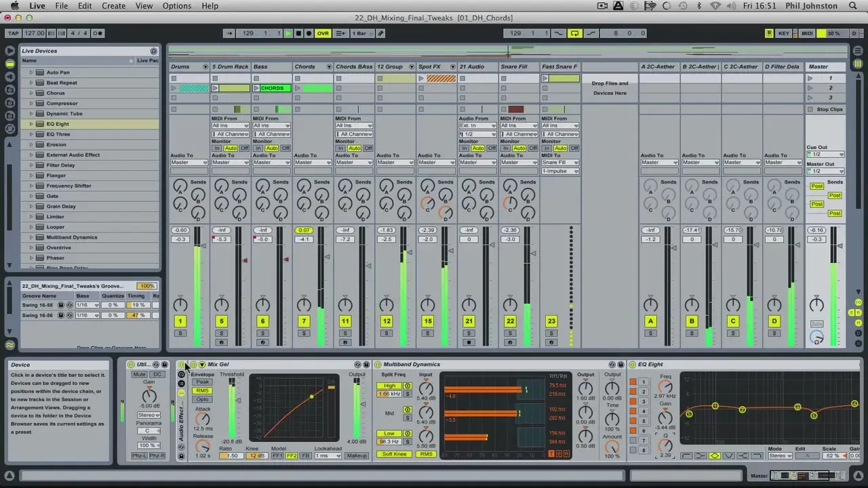Click the Makeup button in Mix Gel
The image size is (868, 488).
tap(357, 455)
